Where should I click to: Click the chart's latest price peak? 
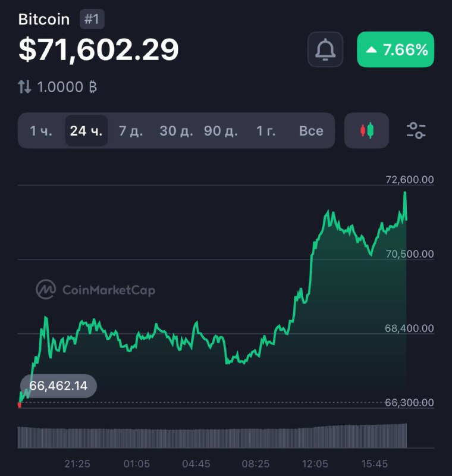click(405, 193)
